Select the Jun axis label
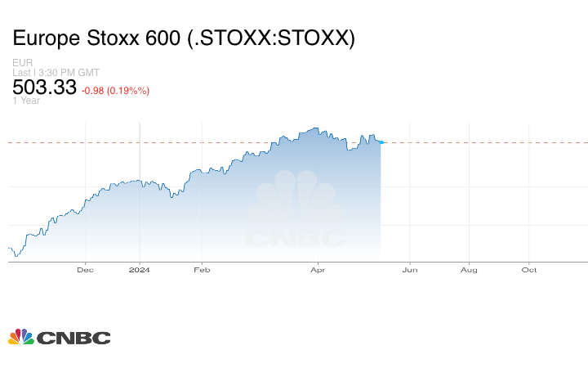Screen dimensions: 588x368 [410, 269]
